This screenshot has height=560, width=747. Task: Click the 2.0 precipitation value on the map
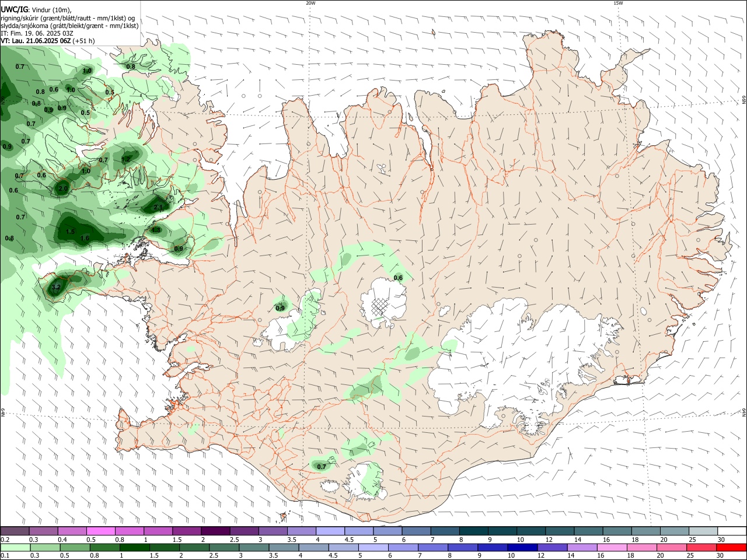pos(63,188)
